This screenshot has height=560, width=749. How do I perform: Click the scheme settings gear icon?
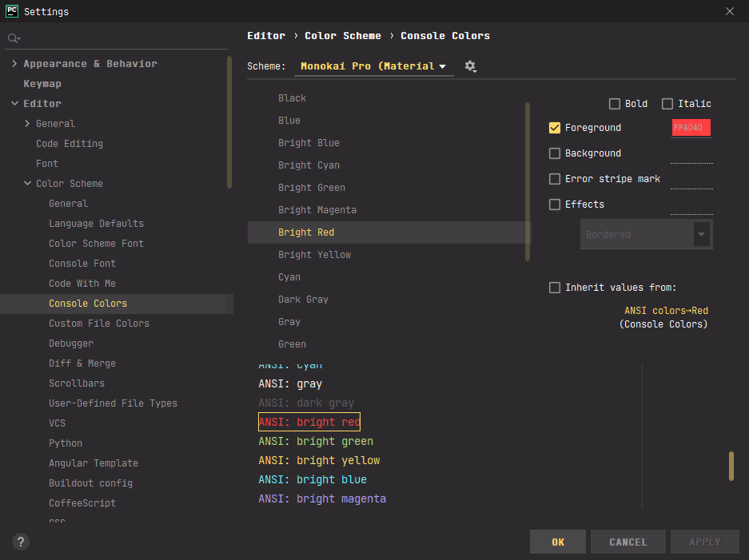[470, 66]
